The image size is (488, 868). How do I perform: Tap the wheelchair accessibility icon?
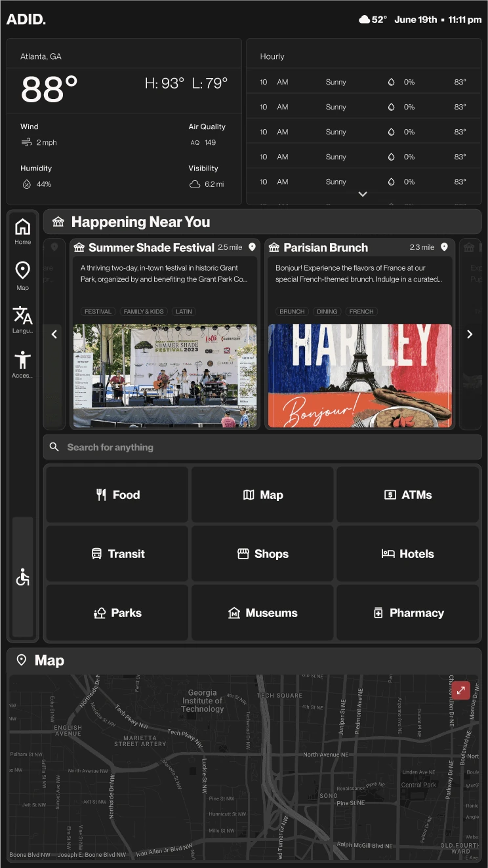[23, 578]
